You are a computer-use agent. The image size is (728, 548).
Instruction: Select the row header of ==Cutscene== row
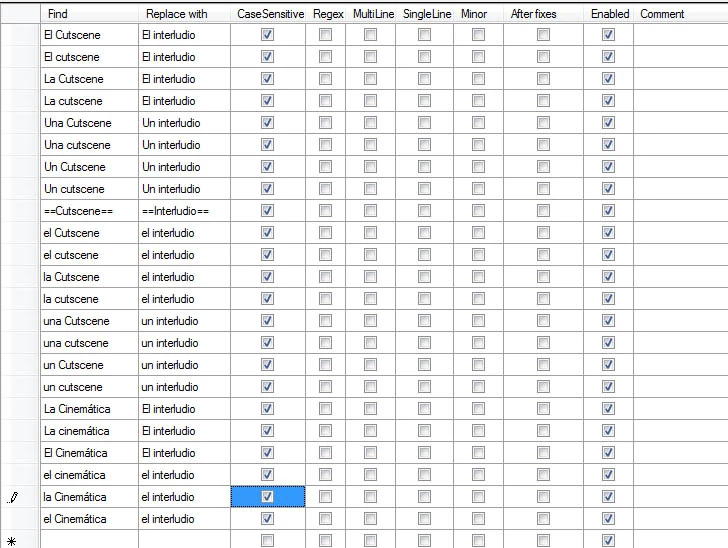coord(19,211)
